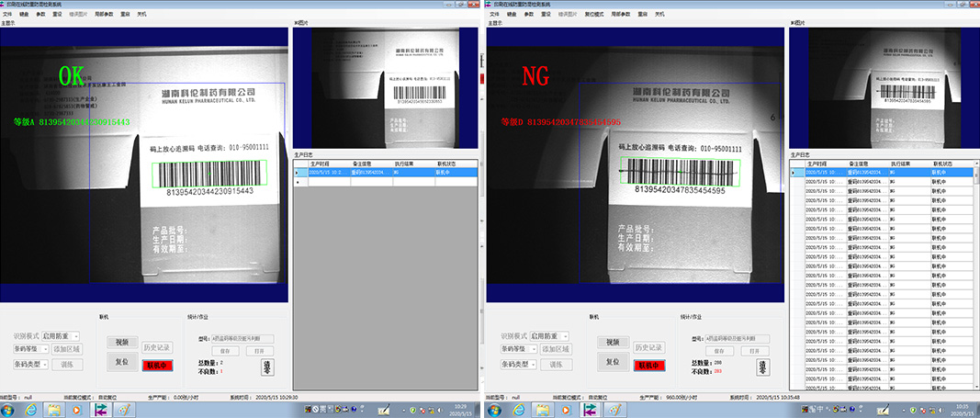Screen dimensions: 980x418
Task: Click the Windows Start orb in the 10:29 taskbar
Action: click(8, 410)
